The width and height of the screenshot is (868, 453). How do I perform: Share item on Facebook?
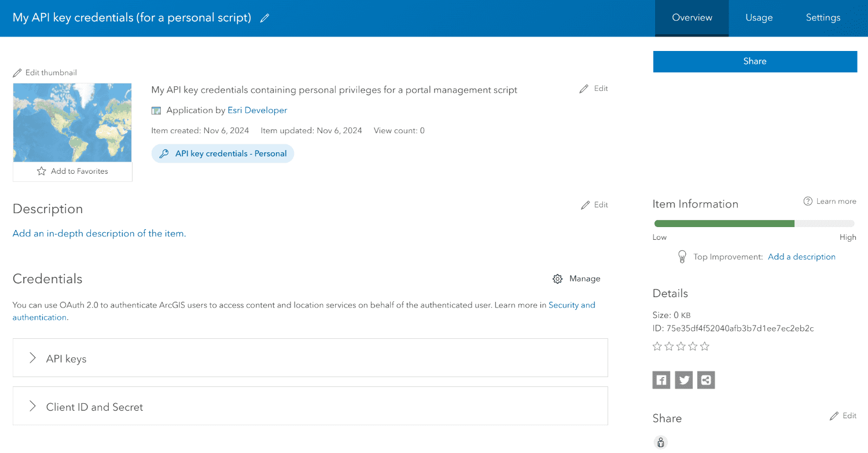click(x=661, y=380)
